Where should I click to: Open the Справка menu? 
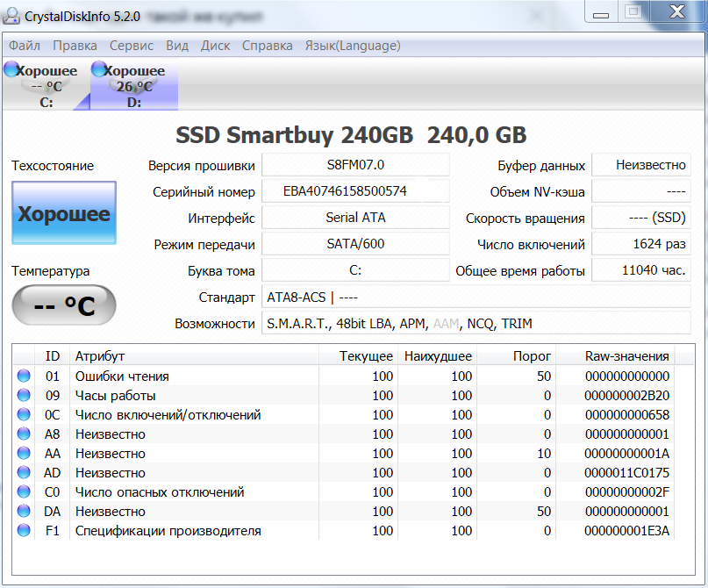pyautogui.click(x=268, y=46)
